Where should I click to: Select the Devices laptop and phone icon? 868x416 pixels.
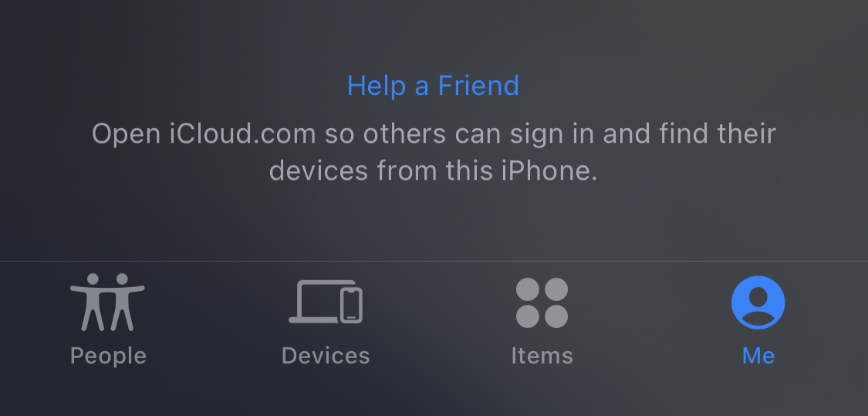[326, 302]
